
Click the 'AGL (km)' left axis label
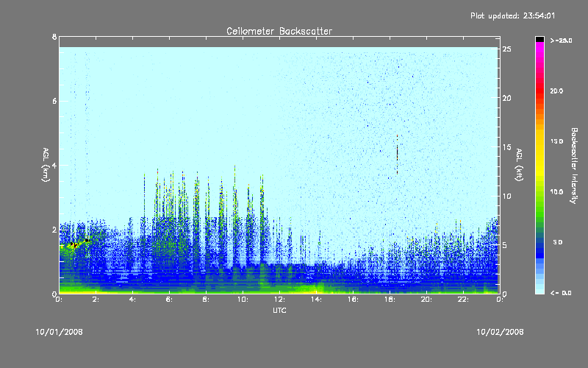click(46, 165)
